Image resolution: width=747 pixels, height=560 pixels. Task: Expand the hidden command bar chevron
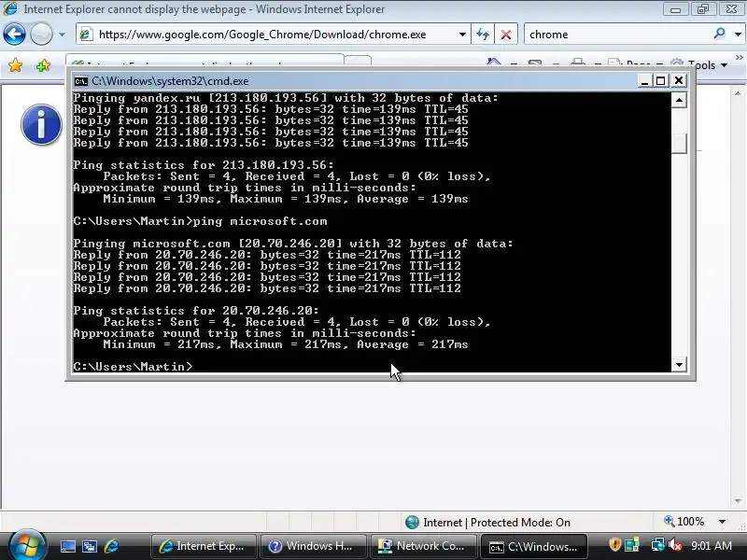coord(739,57)
